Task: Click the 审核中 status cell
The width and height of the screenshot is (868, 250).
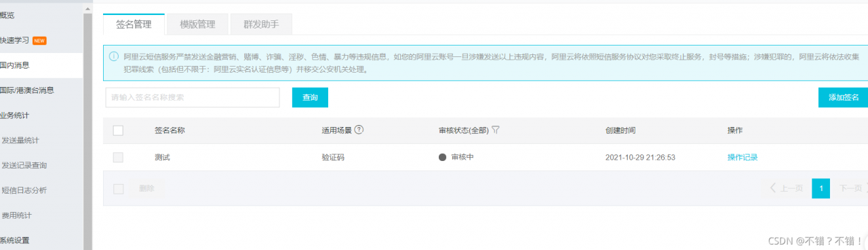Action: click(456, 157)
